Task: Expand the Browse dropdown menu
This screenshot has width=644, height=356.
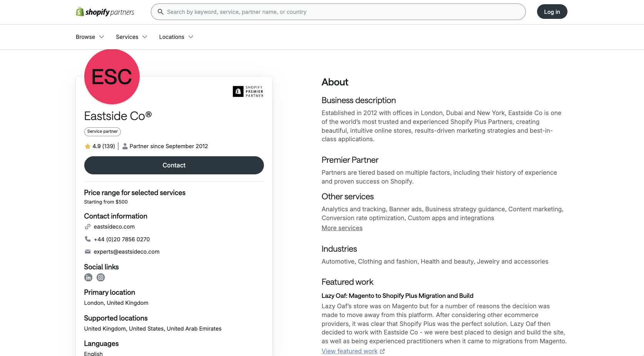Action: [90, 37]
